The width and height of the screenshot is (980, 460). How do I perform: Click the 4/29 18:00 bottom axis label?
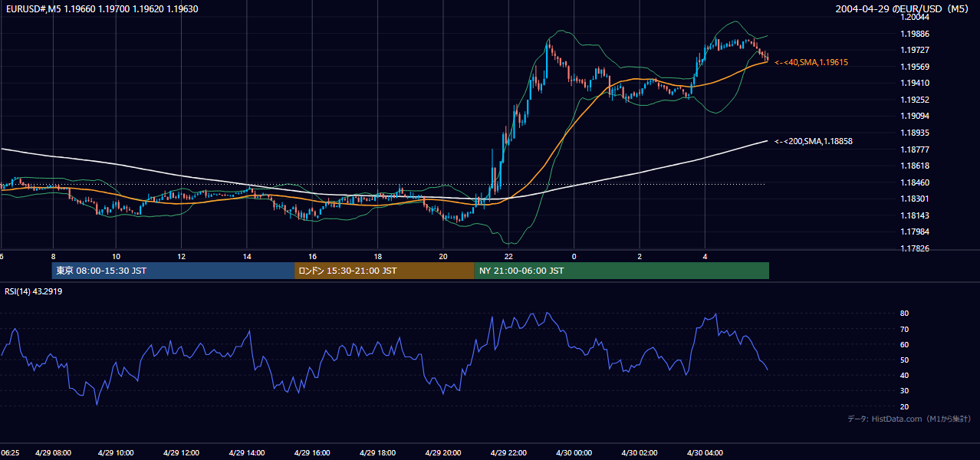click(377, 452)
